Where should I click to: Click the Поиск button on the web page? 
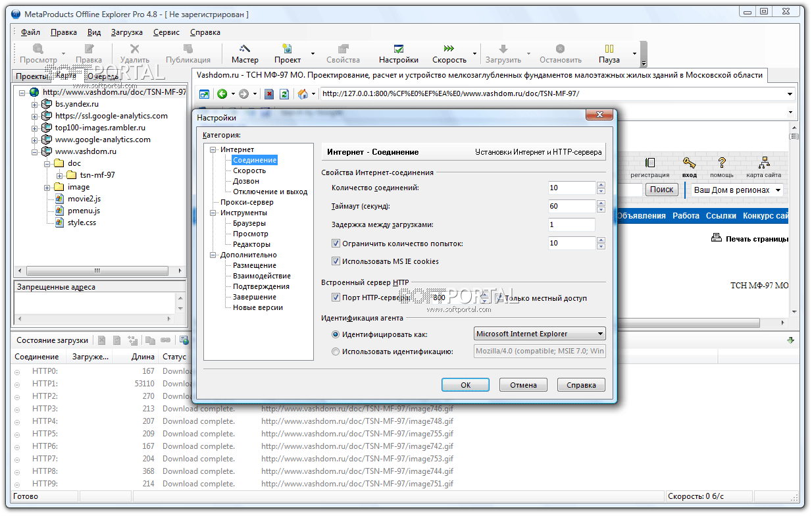(661, 190)
